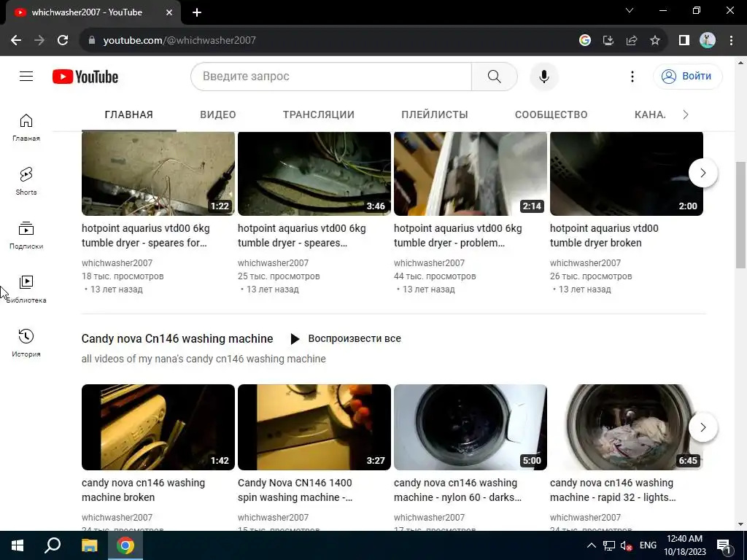Play the 3:46 hotpoint video thumbnail
Screen dimensions: 747x560
coord(314,174)
